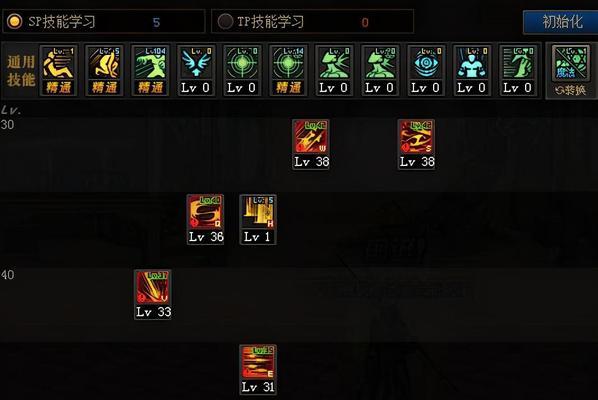Click the mastered green crosshair Lv14 skill

[288, 70]
